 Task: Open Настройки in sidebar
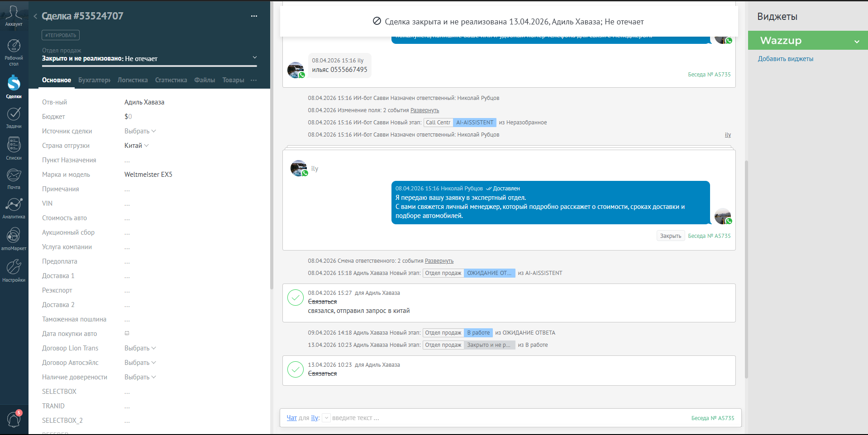tap(14, 270)
